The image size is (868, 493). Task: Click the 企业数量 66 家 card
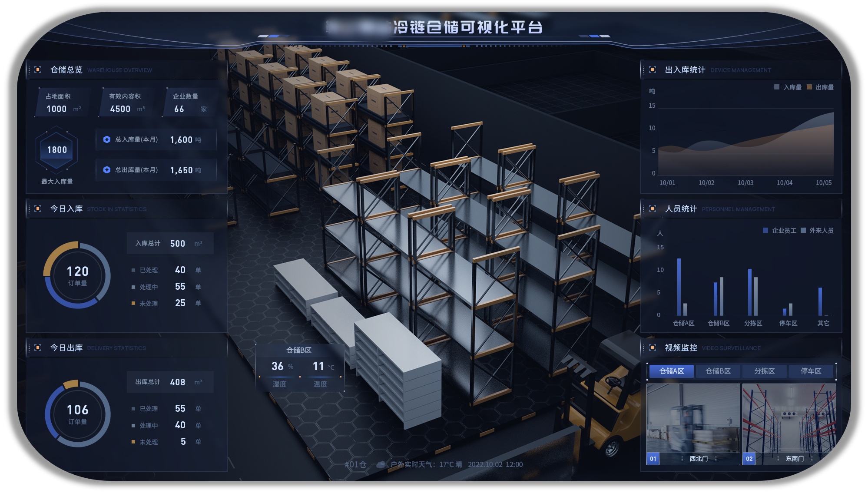[x=190, y=103]
